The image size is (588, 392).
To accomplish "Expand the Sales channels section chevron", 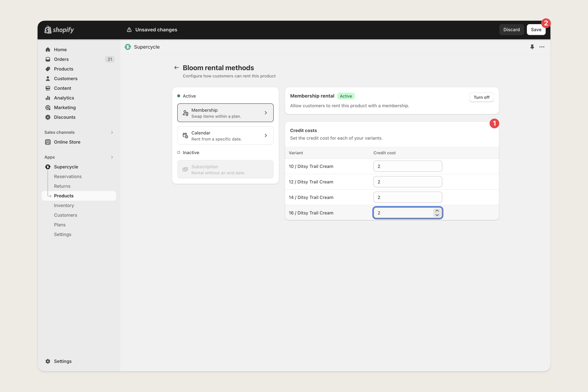I will (112, 132).
